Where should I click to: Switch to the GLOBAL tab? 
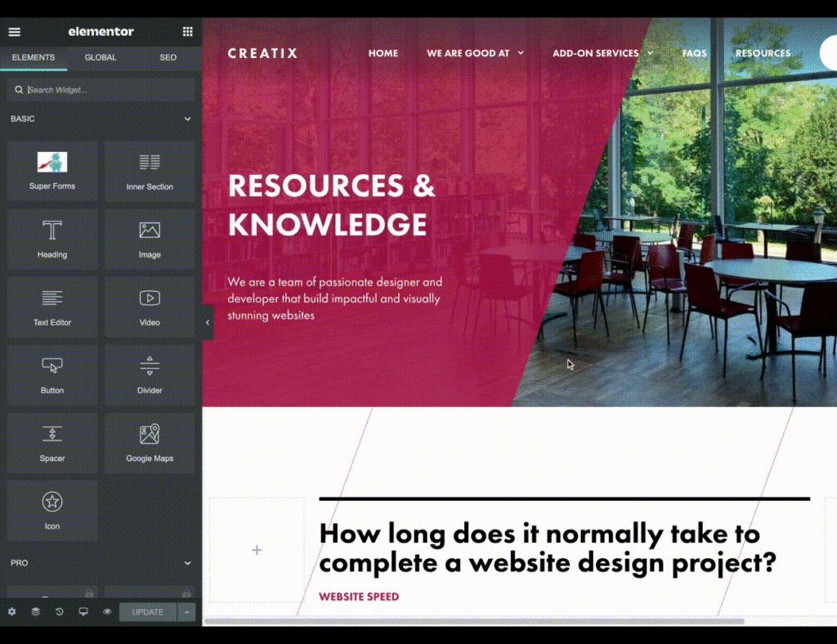(101, 58)
